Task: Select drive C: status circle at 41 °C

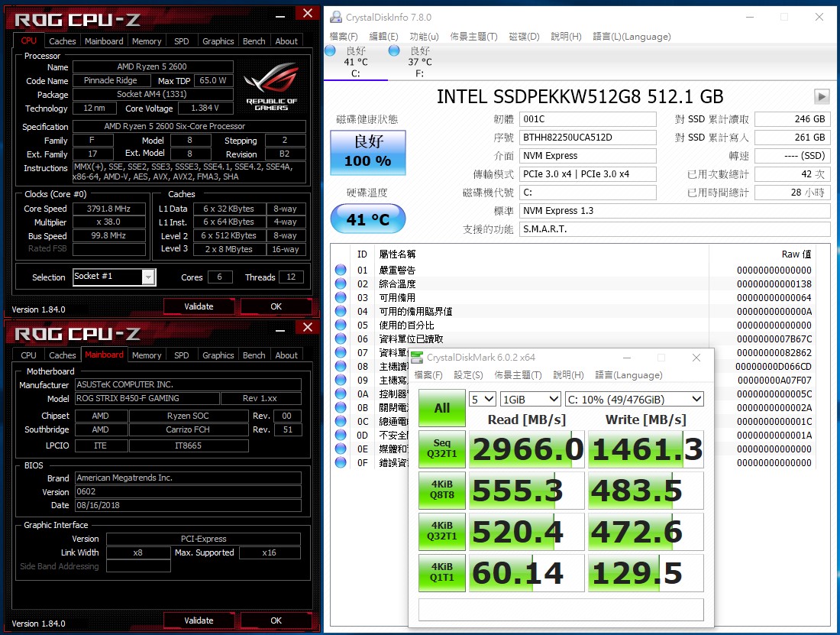Action: point(331,51)
